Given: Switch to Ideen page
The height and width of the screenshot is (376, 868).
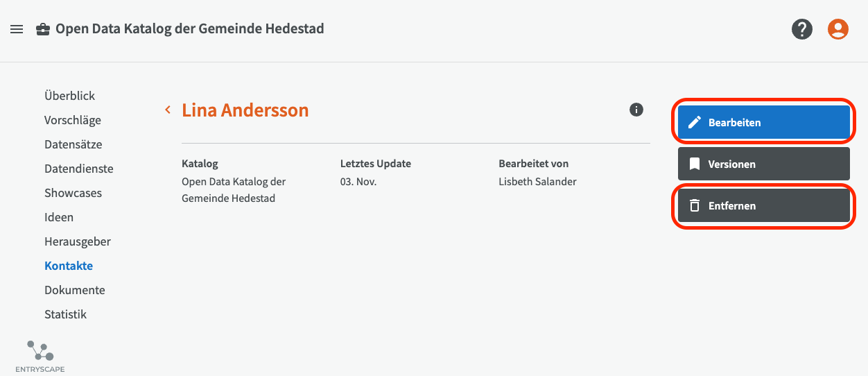Looking at the screenshot, I should (59, 217).
